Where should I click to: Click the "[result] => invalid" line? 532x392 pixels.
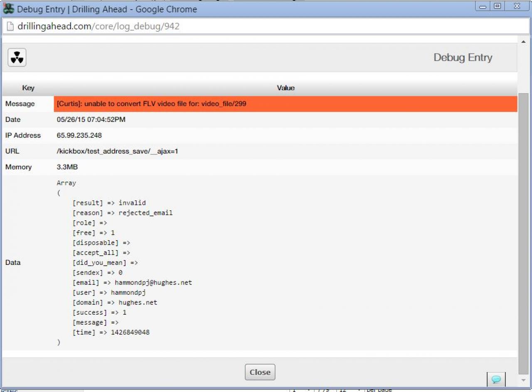(109, 203)
